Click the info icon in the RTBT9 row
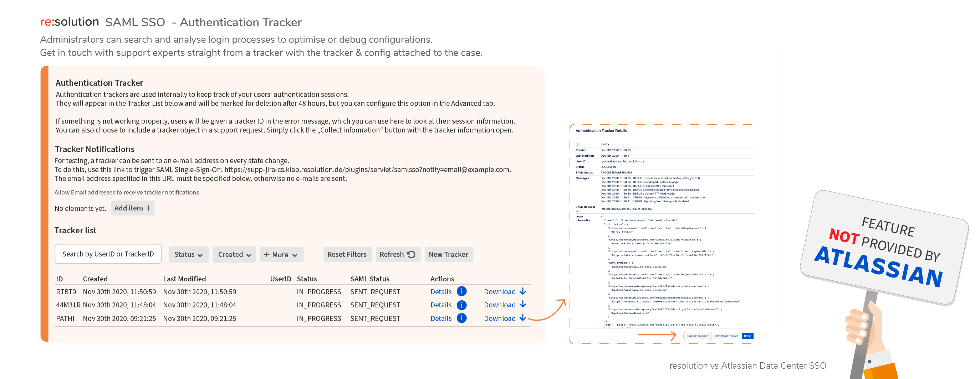The image size is (980, 379). pyautogui.click(x=461, y=291)
